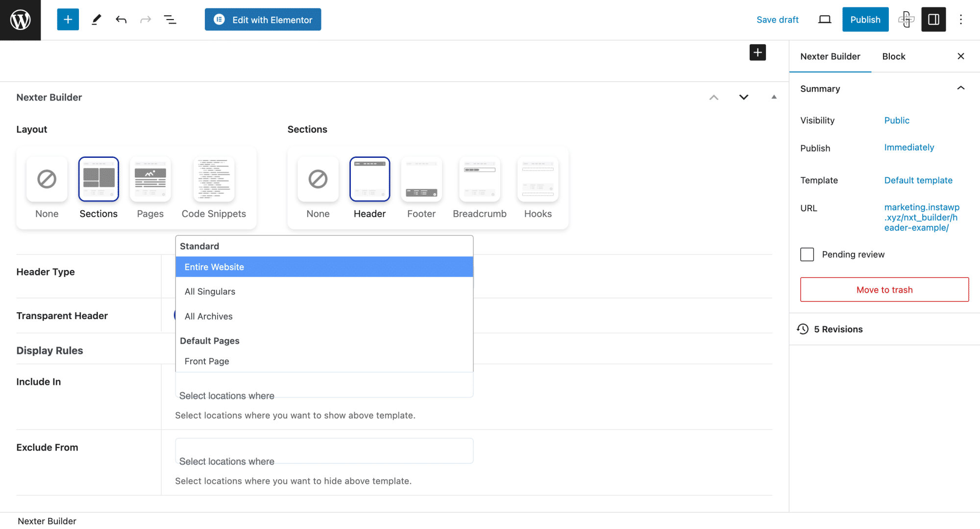Click the Undo arrow
Image resolution: width=980 pixels, height=529 pixels.
(121, 20)
